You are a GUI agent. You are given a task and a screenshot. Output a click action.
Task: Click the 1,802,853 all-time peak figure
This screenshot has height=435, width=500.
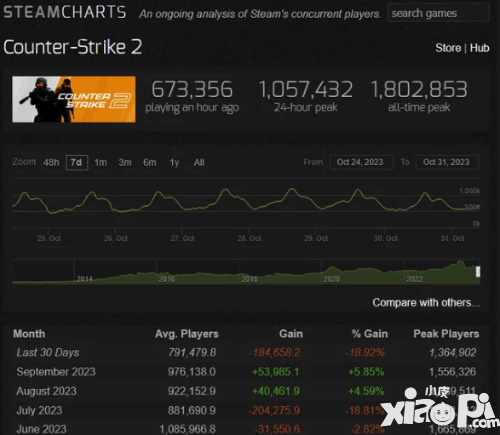point(419,89)
